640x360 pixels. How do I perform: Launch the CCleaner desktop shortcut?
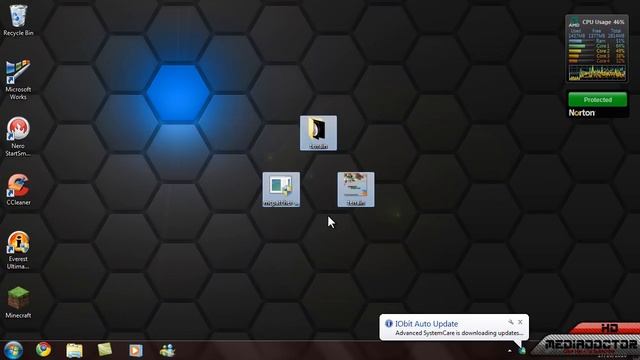click(18, 189)
